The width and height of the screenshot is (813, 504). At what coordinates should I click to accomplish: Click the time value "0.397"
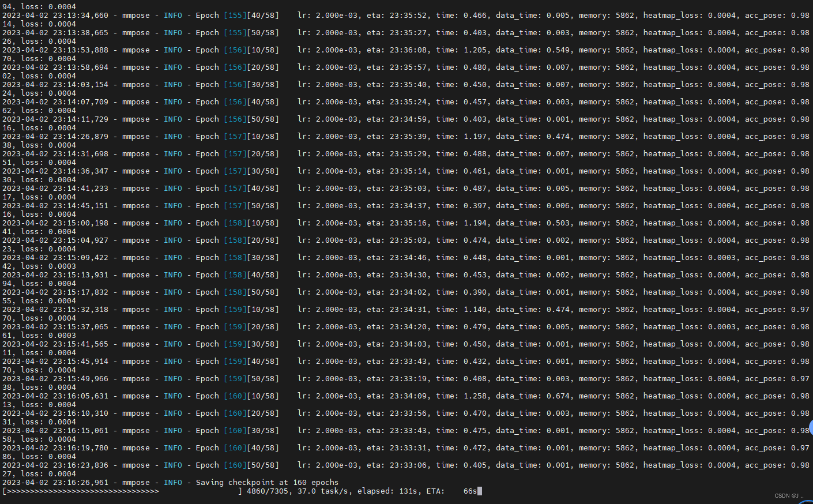(x=475, y=206)
